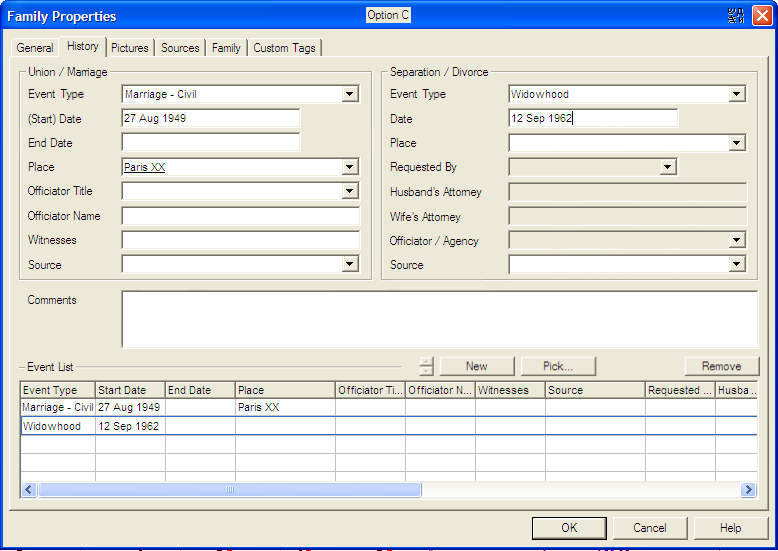The height and width of the screenshot is (551, 778).
Task: Close the Family Properties dialog
Action: [762, 16]
